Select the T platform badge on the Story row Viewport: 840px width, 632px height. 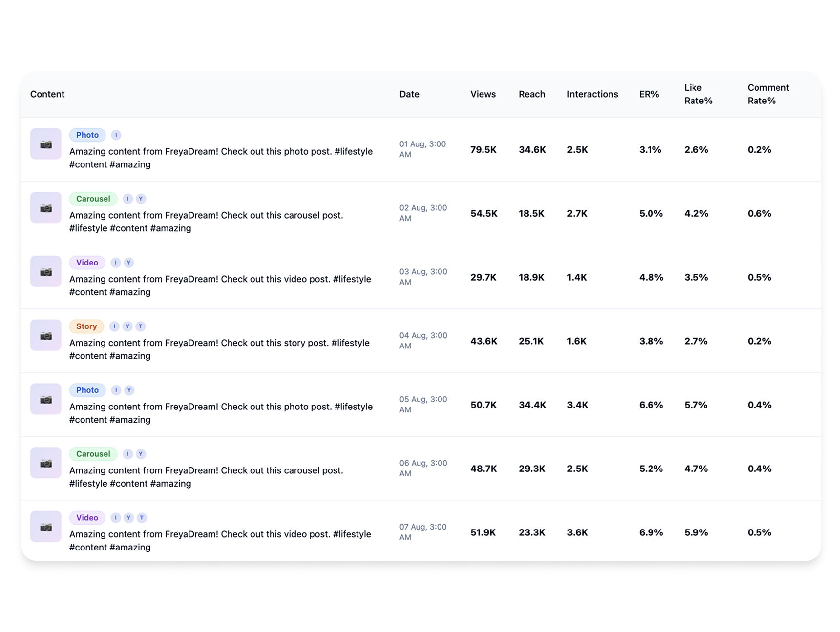[141, 326]
